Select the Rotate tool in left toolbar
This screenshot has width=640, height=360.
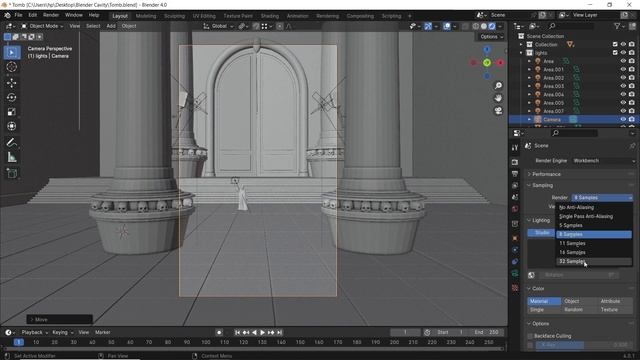tap(11, 98)
